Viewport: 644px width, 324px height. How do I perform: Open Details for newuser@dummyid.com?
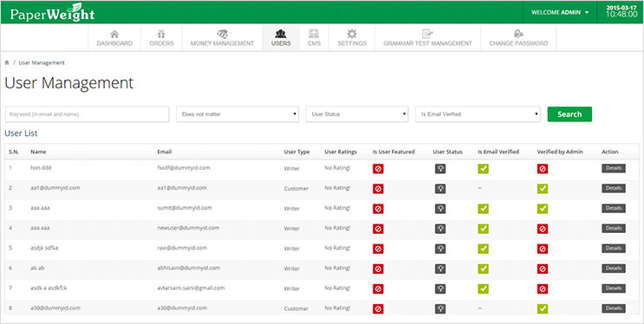click(x=614, y=229)
